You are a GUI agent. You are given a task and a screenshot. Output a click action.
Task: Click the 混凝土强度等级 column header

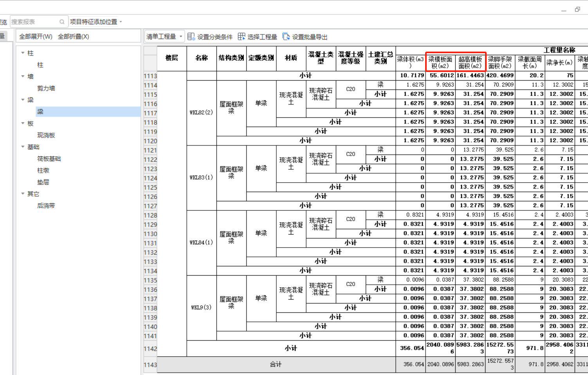pyautogui.click(x=351, y=58)
